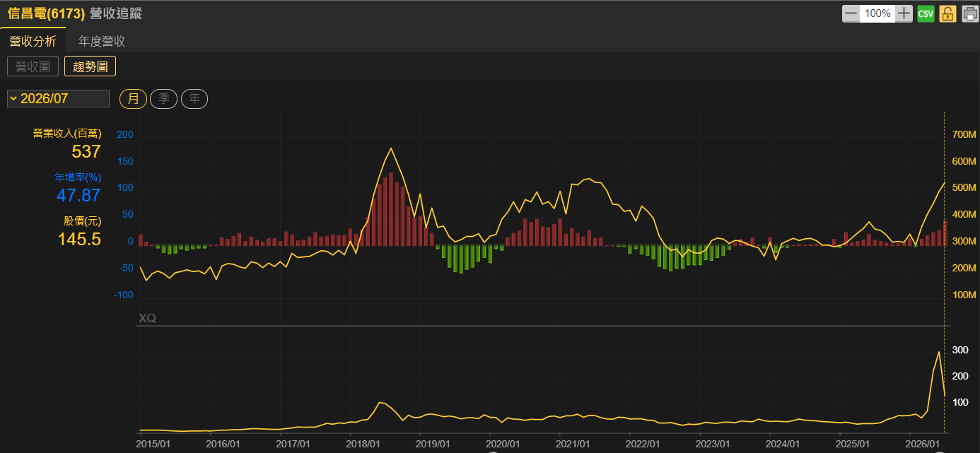Choose the quarterly 季 period toggle

(164, 98)
